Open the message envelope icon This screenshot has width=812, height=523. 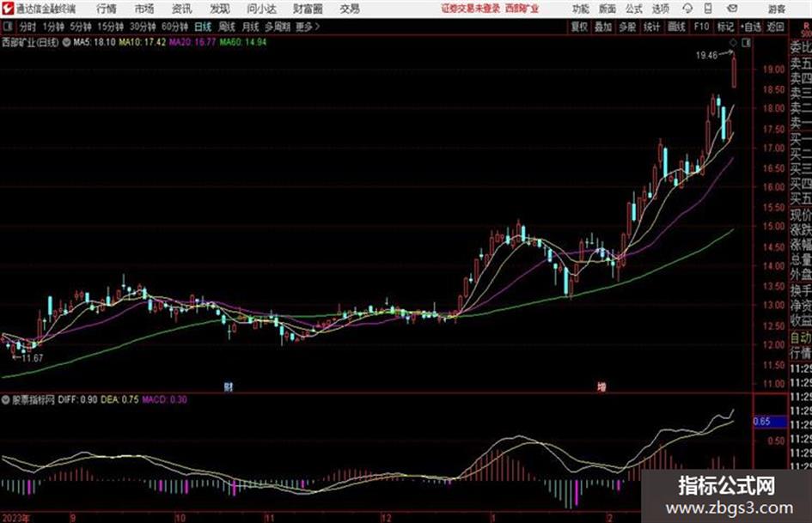(732, 9)
